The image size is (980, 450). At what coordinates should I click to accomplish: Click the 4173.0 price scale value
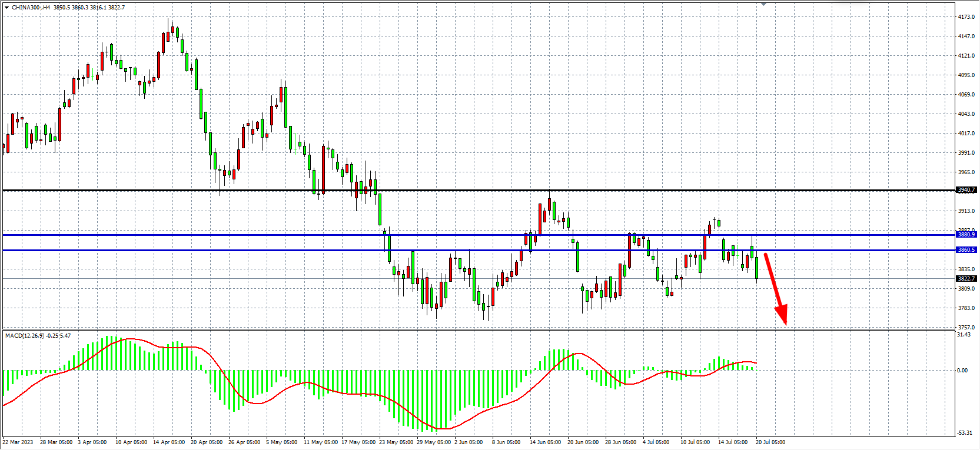(x=966, y=17)
